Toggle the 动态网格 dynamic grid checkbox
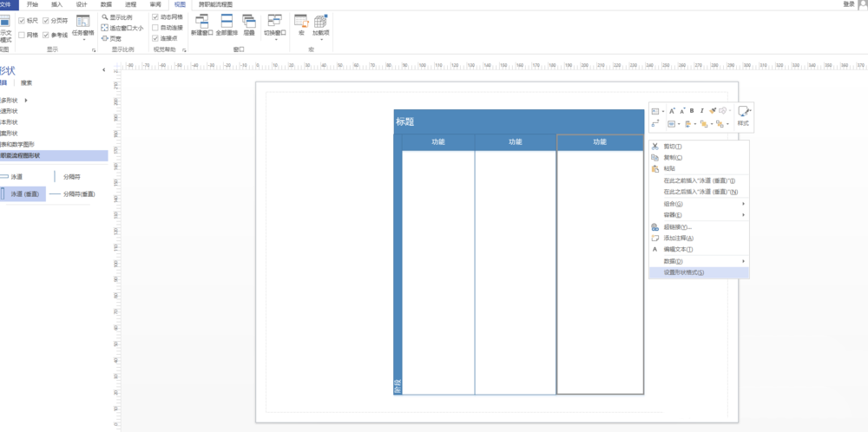 click(155, 17)
